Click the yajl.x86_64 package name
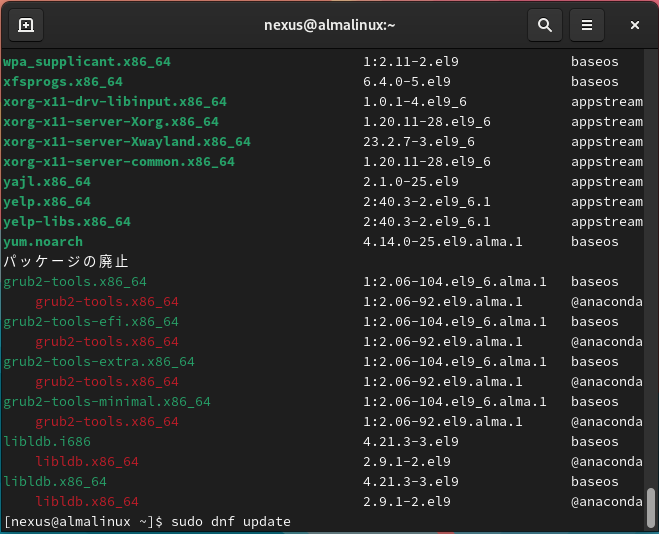 [47, 182]
